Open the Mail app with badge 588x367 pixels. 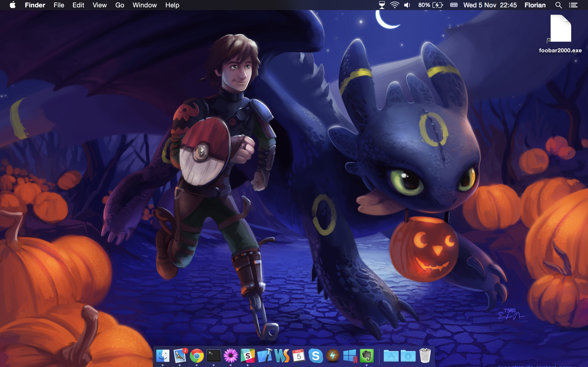[x=180, y=356]
